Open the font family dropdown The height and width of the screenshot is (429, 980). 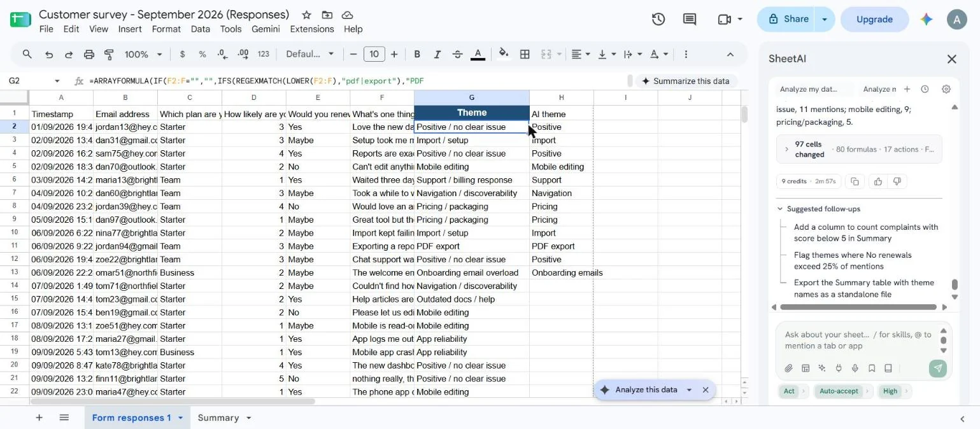[310, 54]
